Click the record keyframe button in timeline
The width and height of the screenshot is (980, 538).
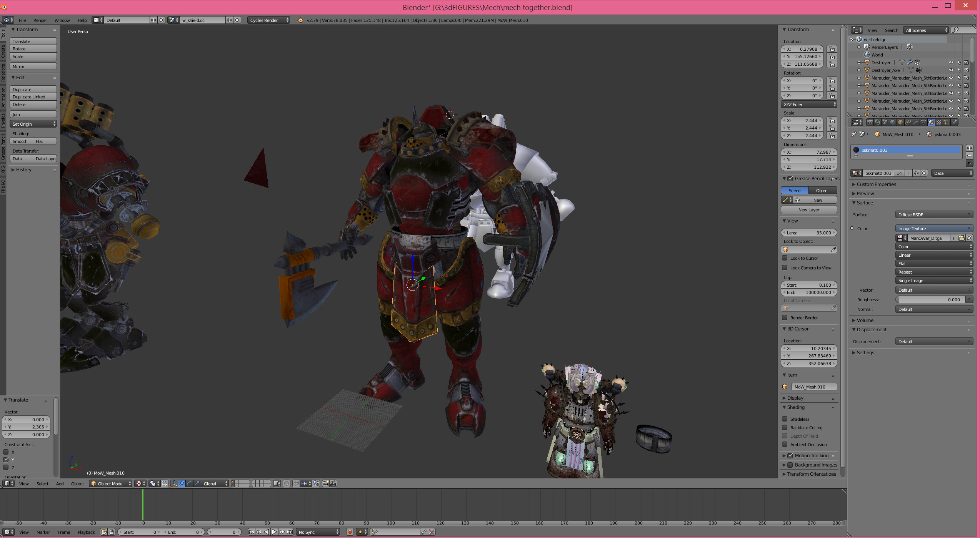point(350,532)
